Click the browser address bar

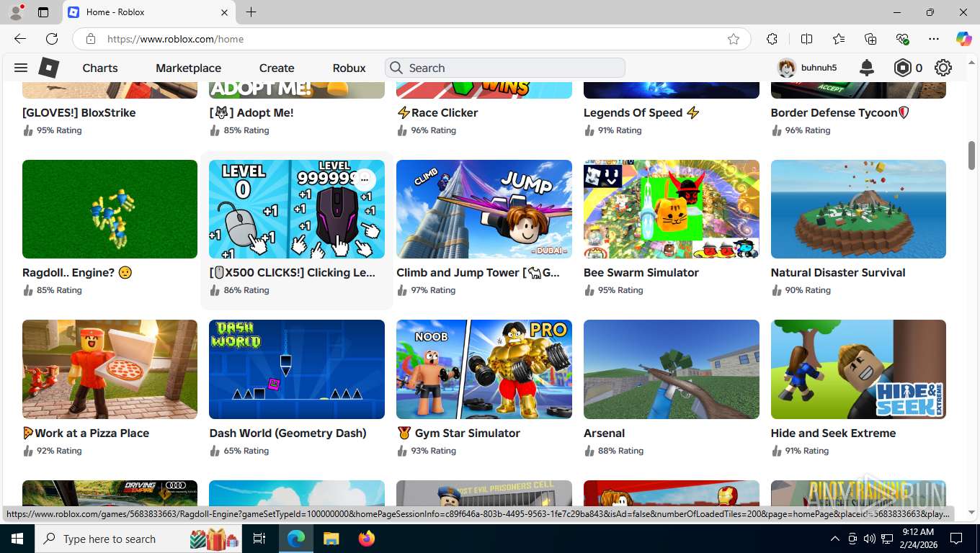point(411,39)
